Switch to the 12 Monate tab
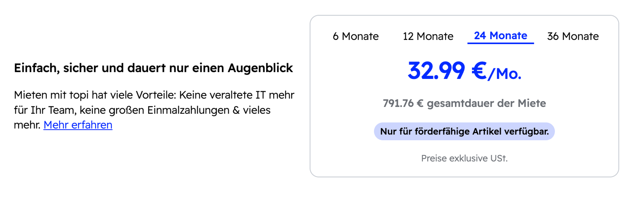Image resolution: width=644 pixels, height=202 pixels. pyautogui.click(x=428, y=36)
